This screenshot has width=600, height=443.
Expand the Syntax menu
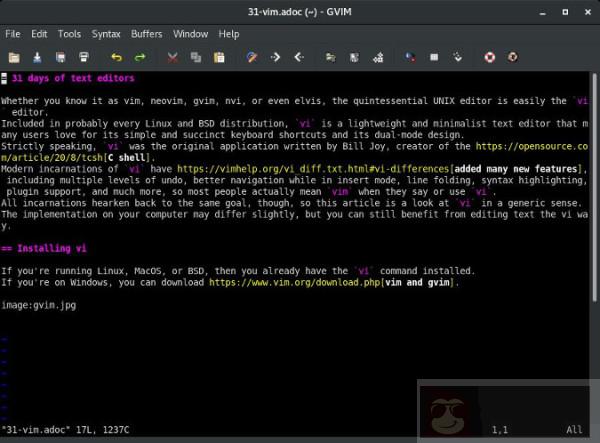106,34
